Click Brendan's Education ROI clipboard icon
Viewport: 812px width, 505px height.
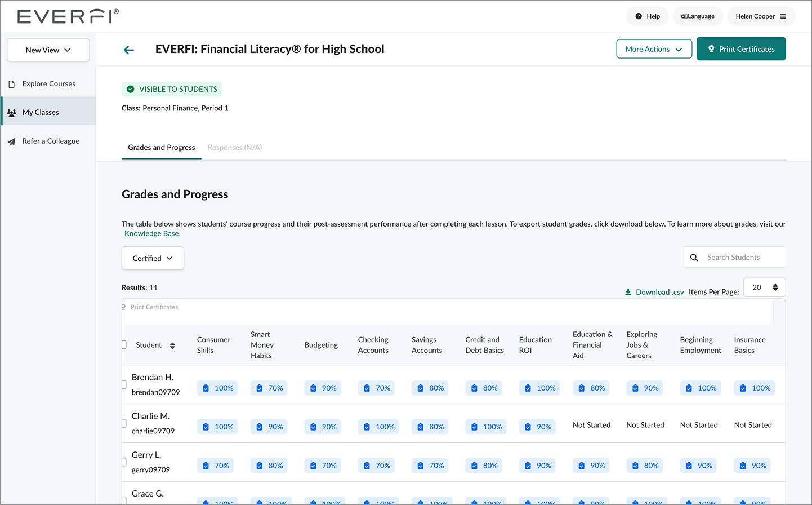pyautogui.click(x=528, y=388)
